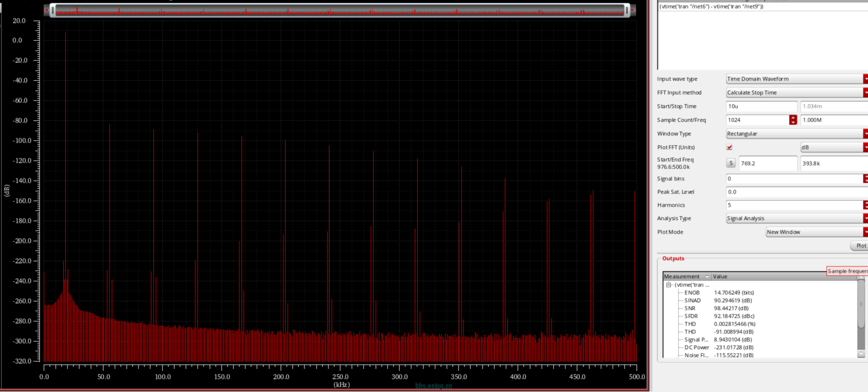Open the dB units dropdown

pyautogui.click(x=834, y=147)
